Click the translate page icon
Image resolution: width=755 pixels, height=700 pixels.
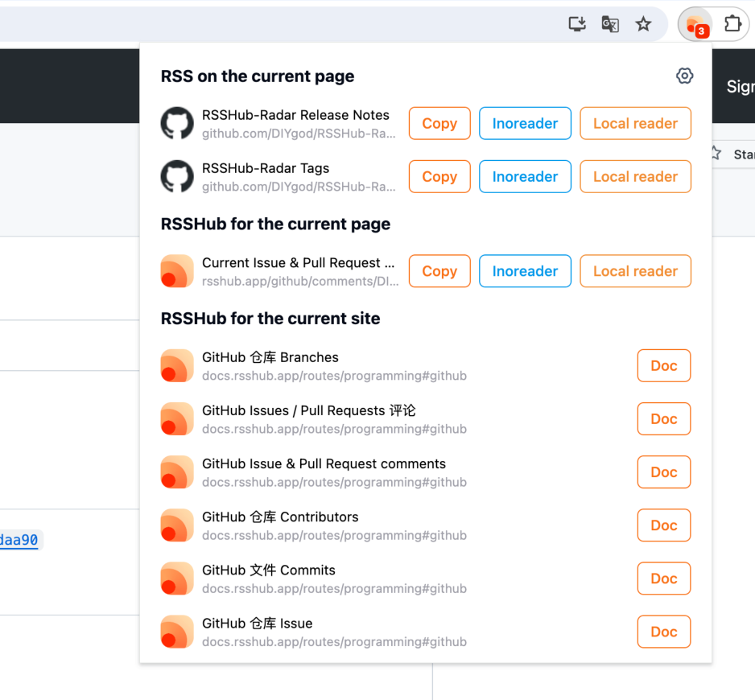pyautogui.click(x=610, y=24)
